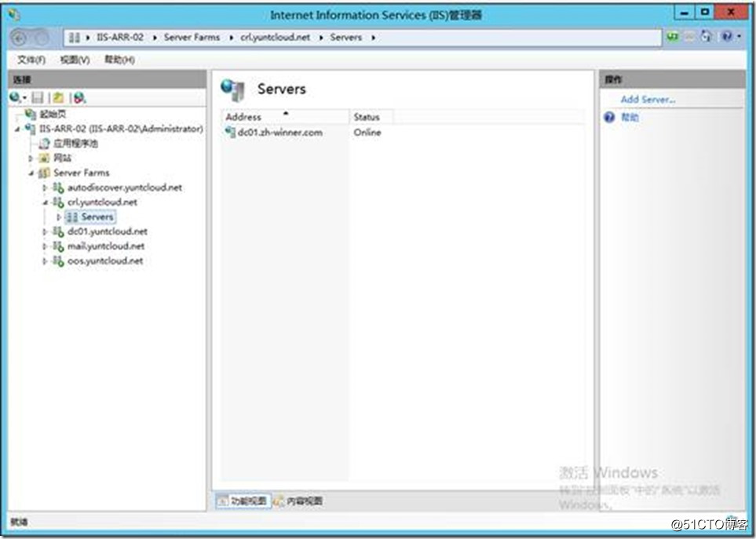Switch to the Content View tab at bottom
This screenshot has height=539, width=756.
tap(298, 501)
